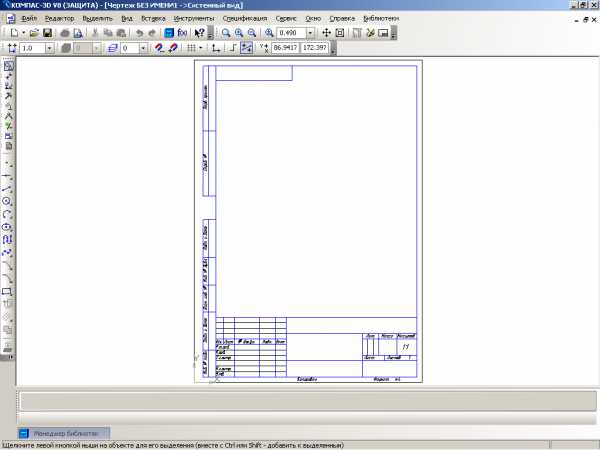Open the Спецификация menu

pos(245,18)
